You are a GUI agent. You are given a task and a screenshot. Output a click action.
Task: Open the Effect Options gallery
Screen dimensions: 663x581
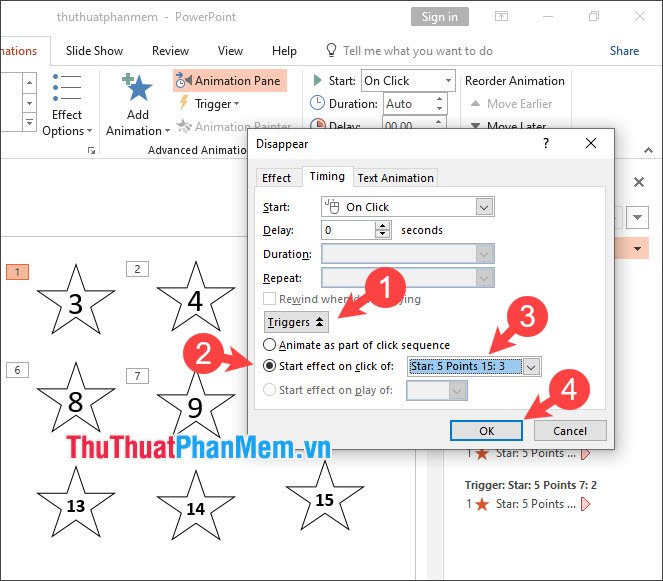tap(67, 105)
